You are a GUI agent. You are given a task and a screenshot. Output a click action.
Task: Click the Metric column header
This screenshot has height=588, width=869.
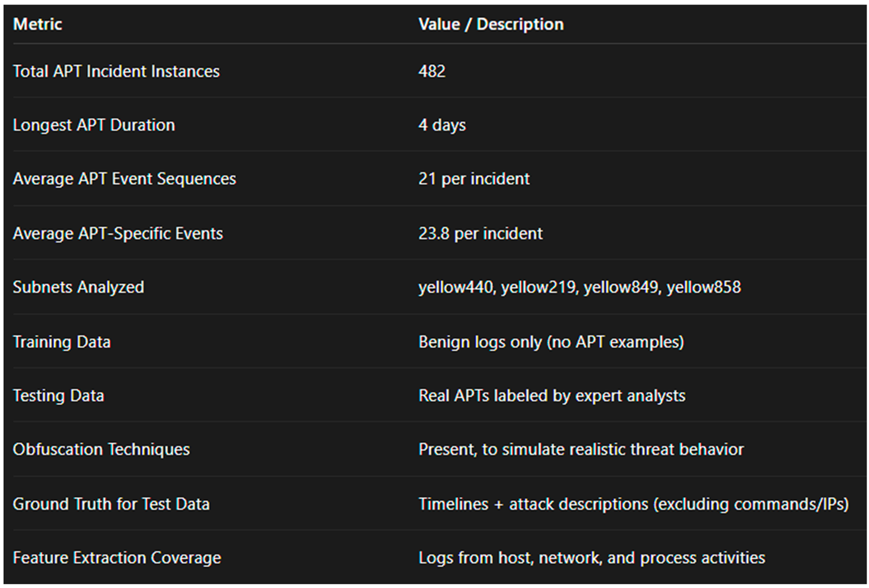coord(38,24)
